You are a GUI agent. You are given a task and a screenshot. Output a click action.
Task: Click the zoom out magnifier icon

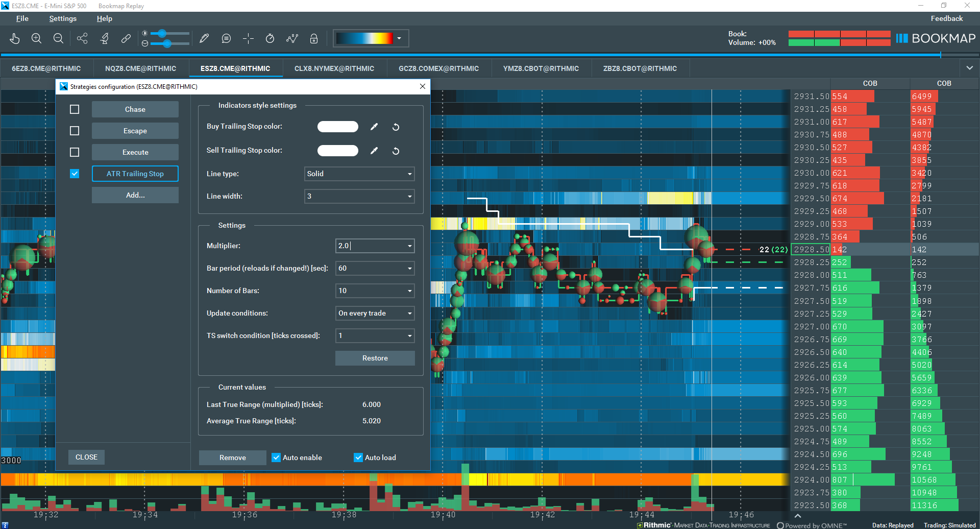coord(58,39)
